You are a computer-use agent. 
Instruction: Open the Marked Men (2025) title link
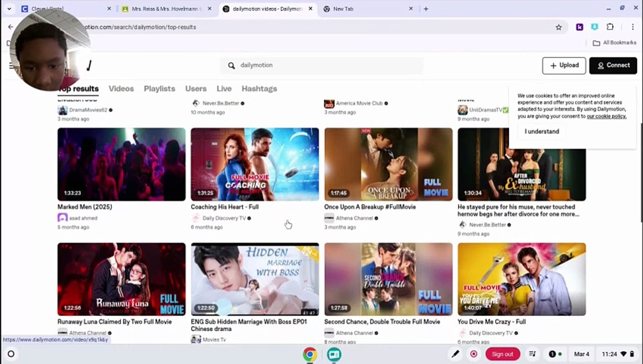coord(85,207)
